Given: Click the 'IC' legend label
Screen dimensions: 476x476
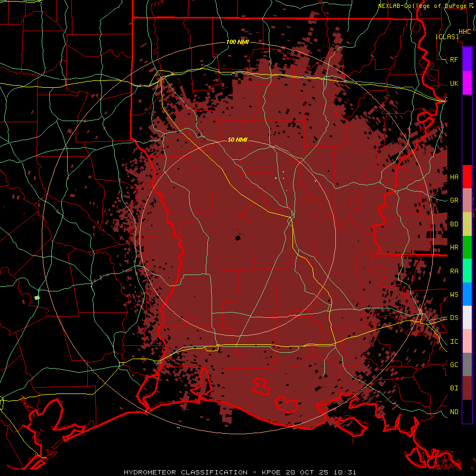Looking at the screenshot, I should click(x=454, y=342).
